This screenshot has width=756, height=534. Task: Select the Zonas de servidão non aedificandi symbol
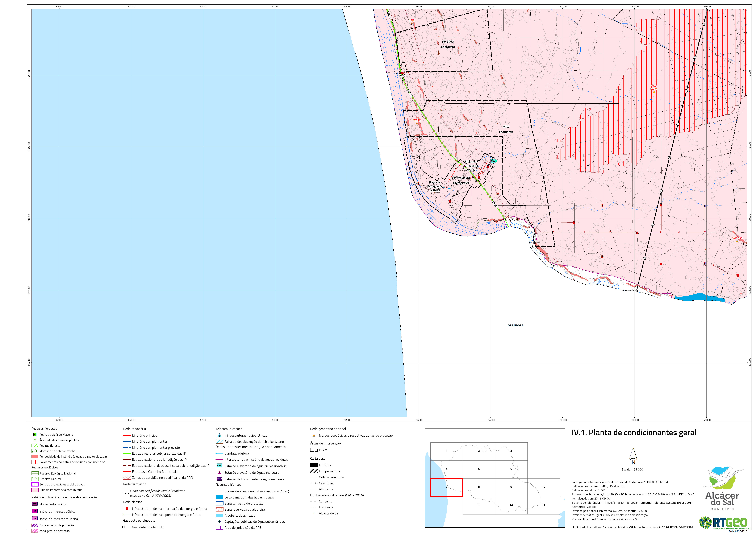coord(127,478)
